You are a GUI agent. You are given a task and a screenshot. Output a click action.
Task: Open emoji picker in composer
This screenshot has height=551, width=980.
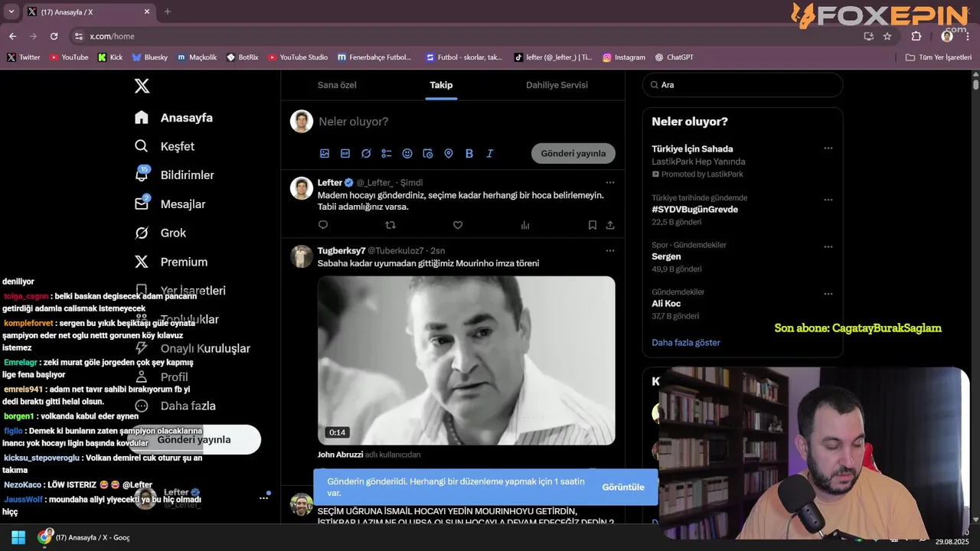pos(407,153)
